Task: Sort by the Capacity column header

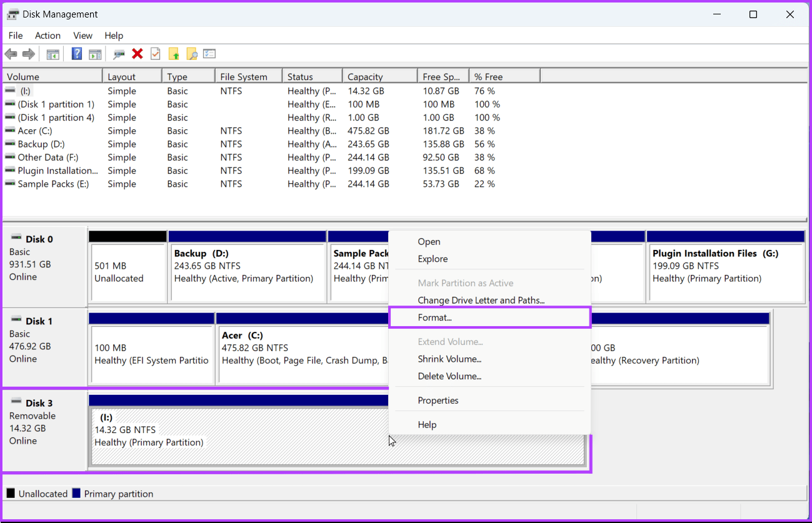Action: click(379, 77)
